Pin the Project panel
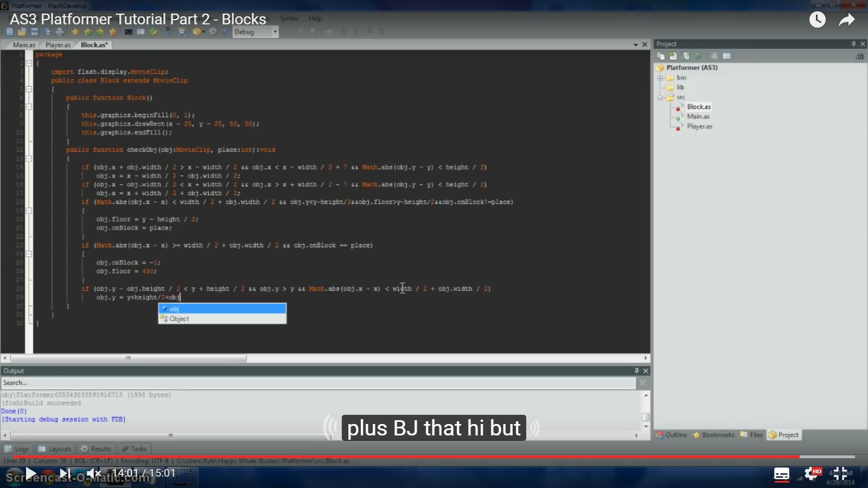This screenshot has width=868, height=488. (x=853, y=44)
